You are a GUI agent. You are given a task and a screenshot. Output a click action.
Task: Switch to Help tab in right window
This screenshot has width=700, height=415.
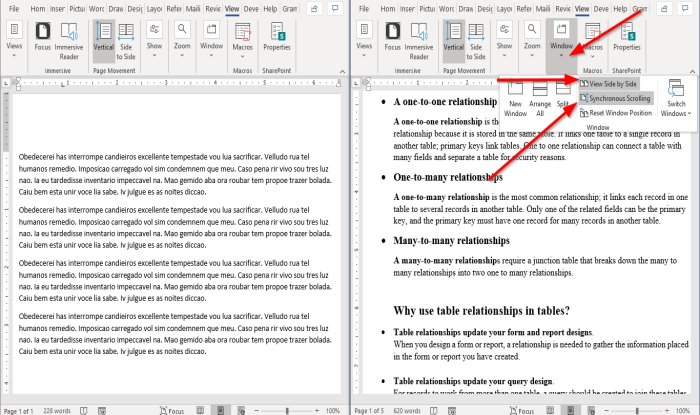coord(618,9)
